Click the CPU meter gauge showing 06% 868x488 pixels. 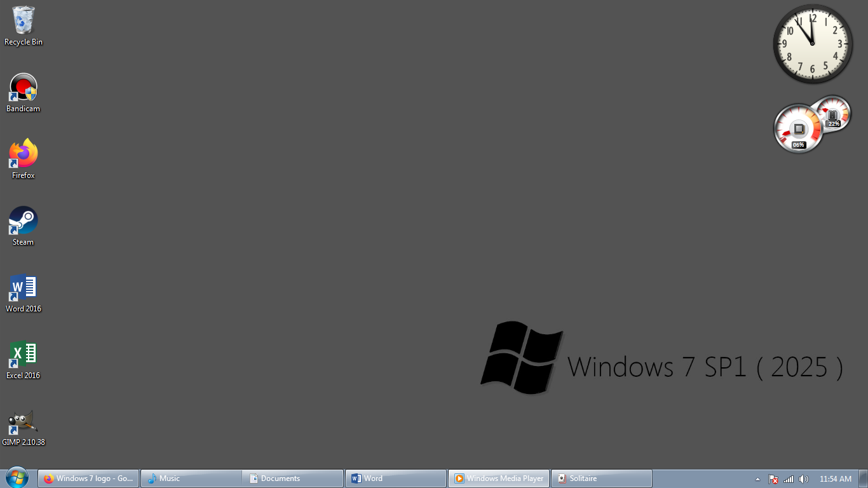pos(799,129)
